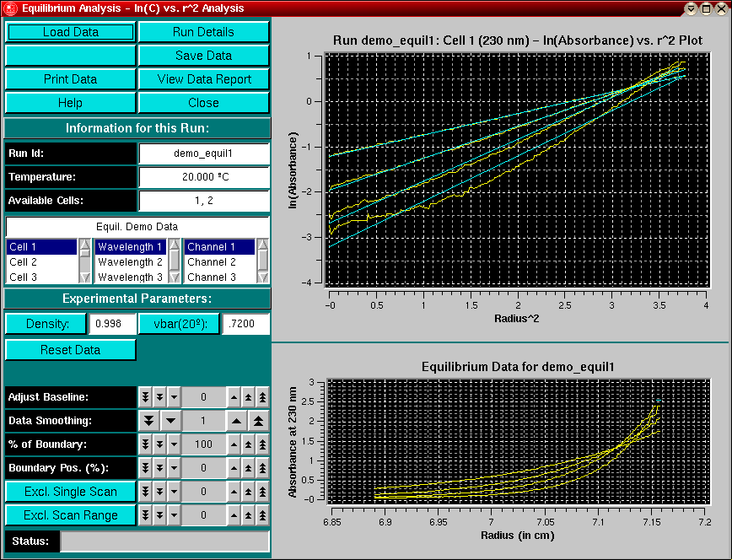Click the Density value input field

109,325
